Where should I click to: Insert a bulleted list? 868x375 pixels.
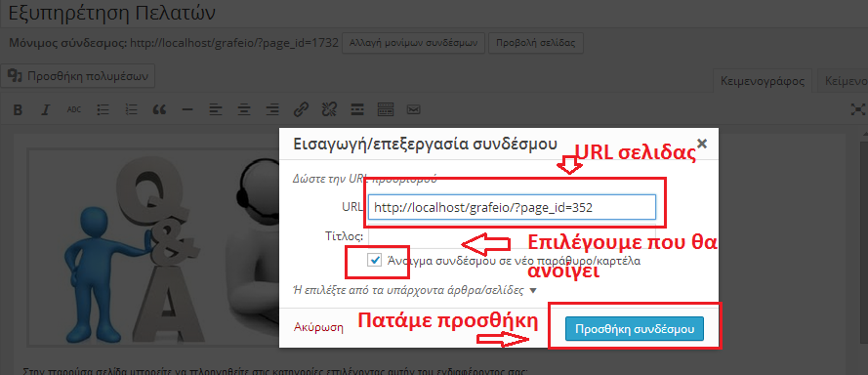(103, 109)
